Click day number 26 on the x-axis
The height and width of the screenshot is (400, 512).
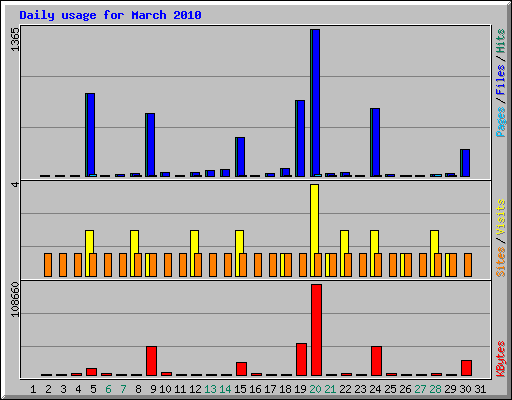pyautogui.click(x=405, y=389)
